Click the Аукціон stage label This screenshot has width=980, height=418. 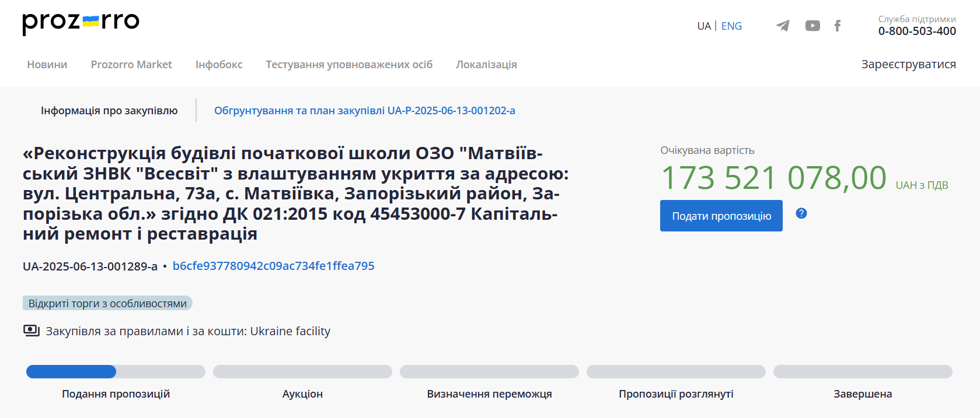[302, 394]
